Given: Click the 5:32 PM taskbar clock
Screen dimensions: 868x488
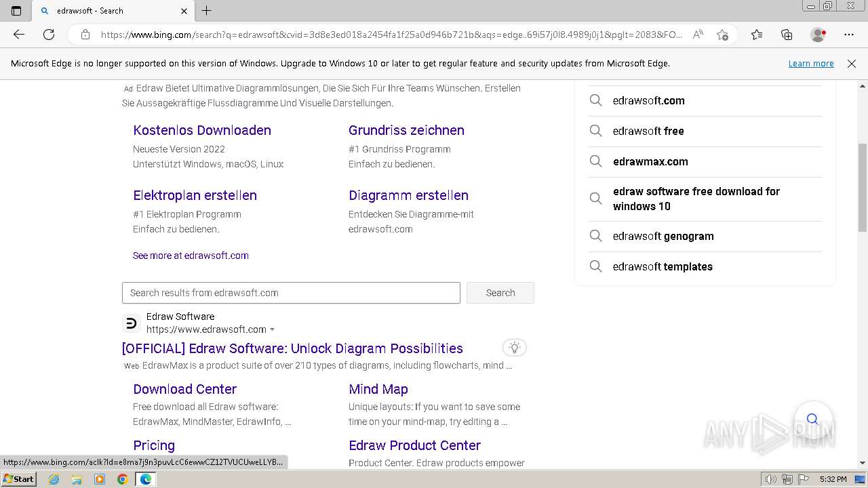Looking at the screenshot, I should (833, 479).
